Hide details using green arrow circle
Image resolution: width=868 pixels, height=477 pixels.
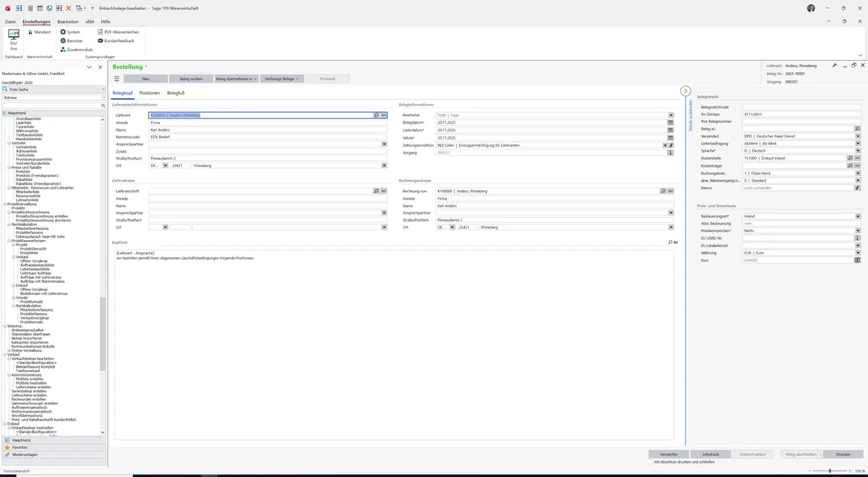click(x=686, y=91)
